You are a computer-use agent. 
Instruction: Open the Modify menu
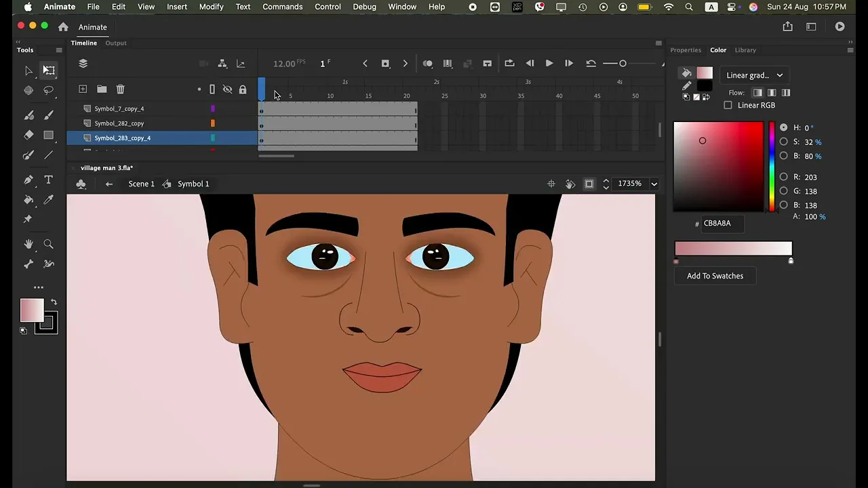pyautogui.click(x=211, y=7)
